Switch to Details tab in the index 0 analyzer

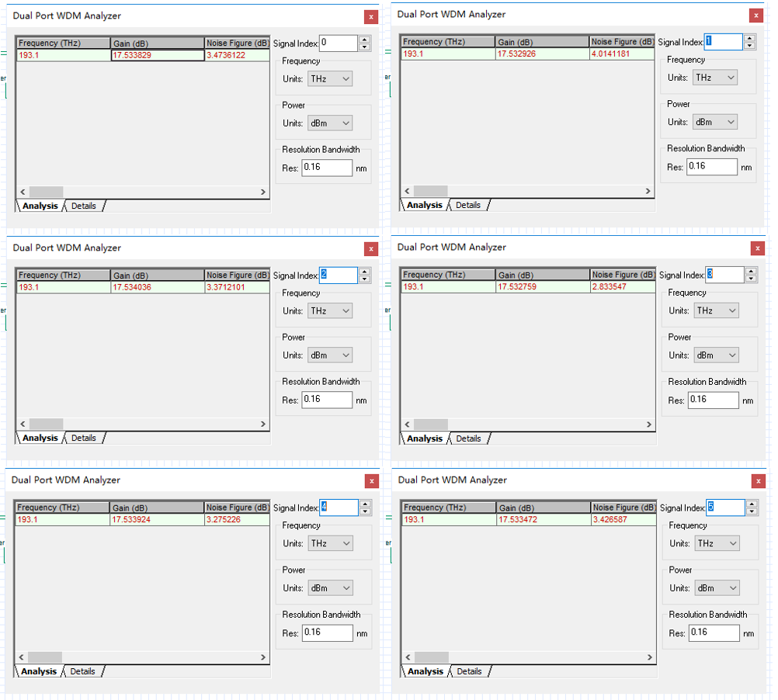(84, 206)
